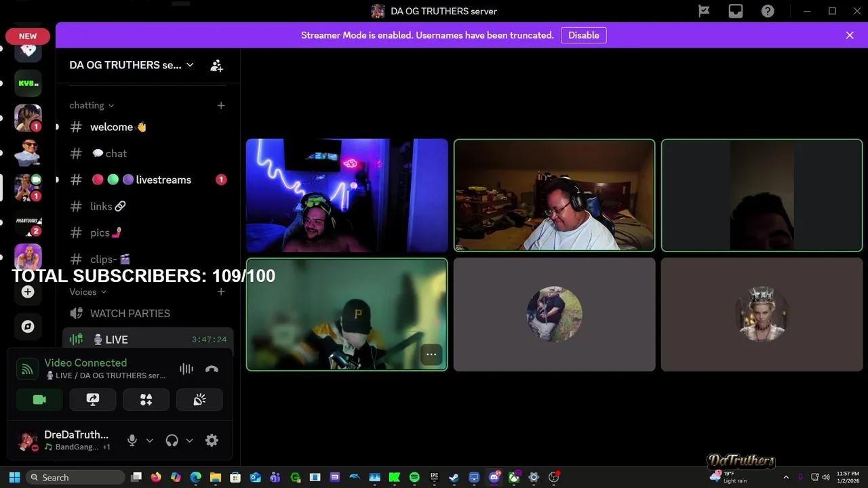Open the pics channel
This screenshot has height=488, width=868.
[148, 233]
